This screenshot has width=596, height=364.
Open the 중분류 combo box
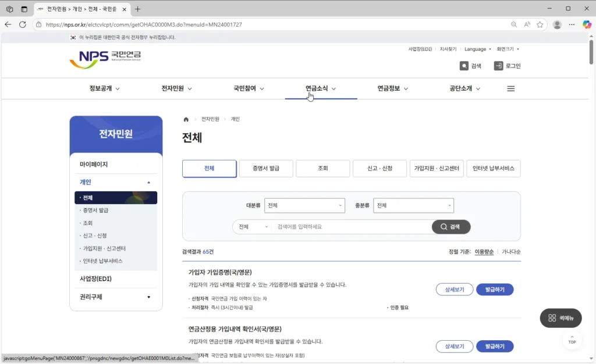click(x=413, y=205)
